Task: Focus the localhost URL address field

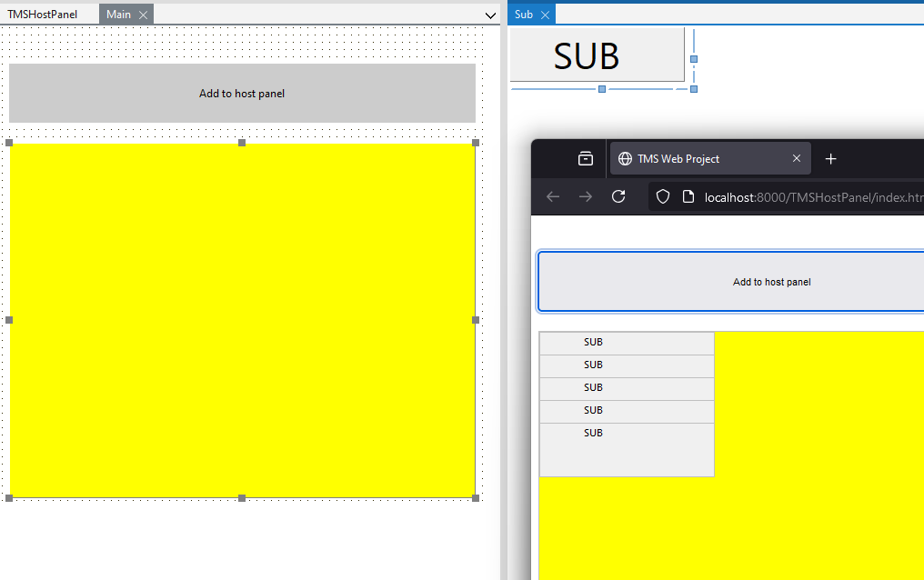Action: coord(813,197)
